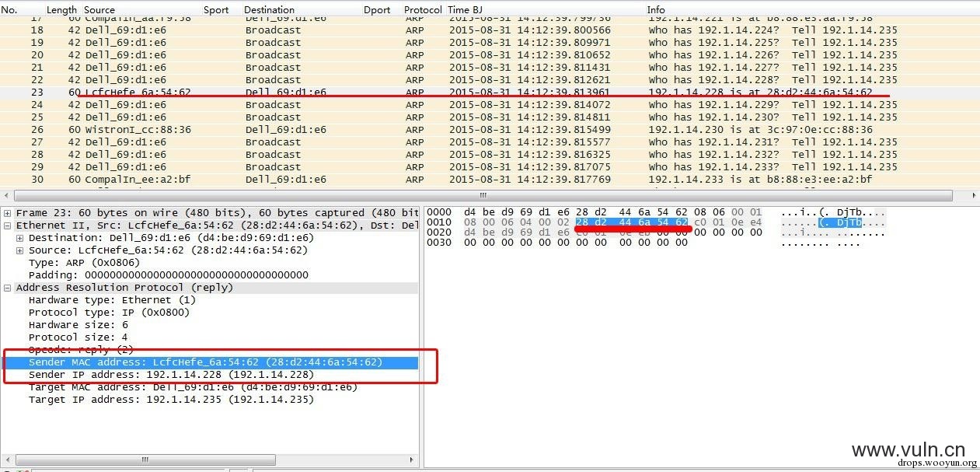Select packet 18 asking for 192.1.14.224
Viewport: 980px width, 472px height.
point(490,30)
